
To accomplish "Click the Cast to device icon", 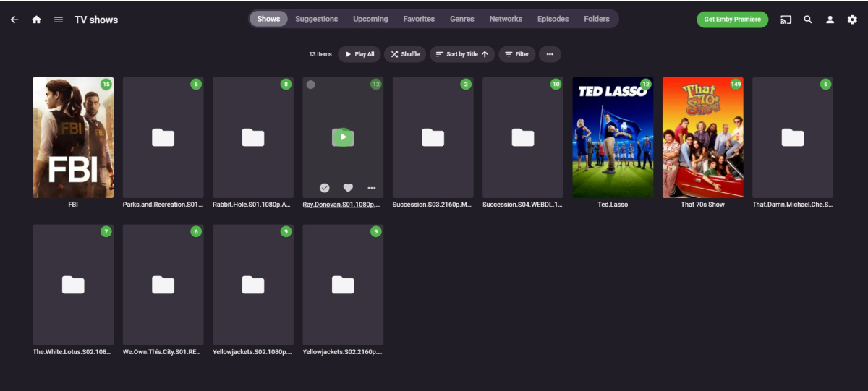I will [x=786, y=20].
